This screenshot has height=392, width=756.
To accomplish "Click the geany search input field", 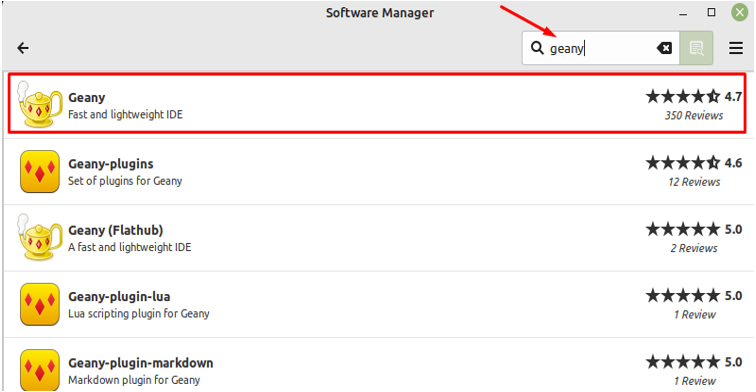I will [600, 48].
